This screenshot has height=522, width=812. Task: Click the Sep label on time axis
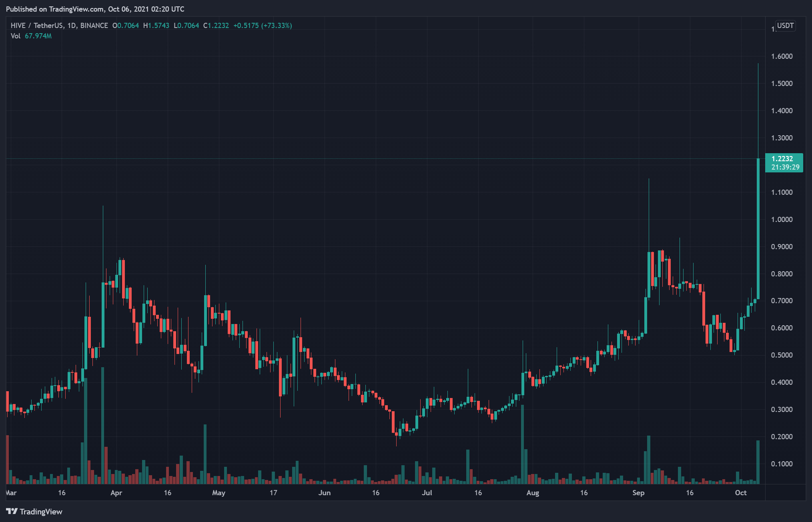[x=638, y=493]
